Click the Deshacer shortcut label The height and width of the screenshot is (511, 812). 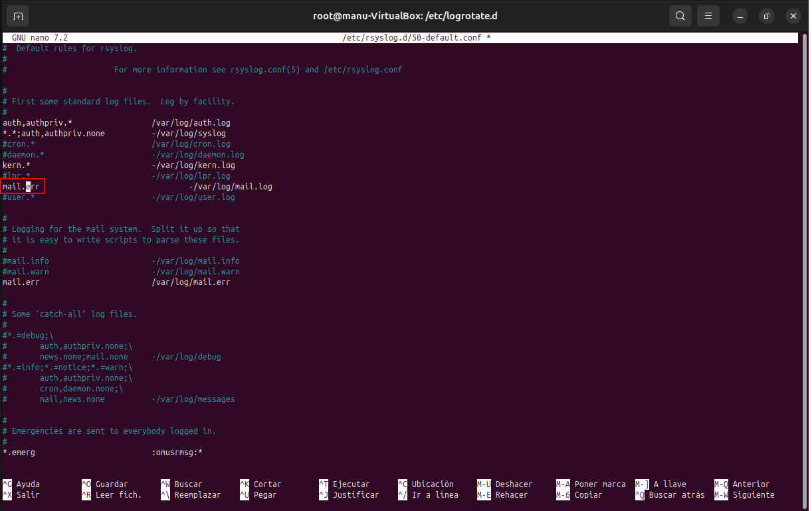point(514,484)
